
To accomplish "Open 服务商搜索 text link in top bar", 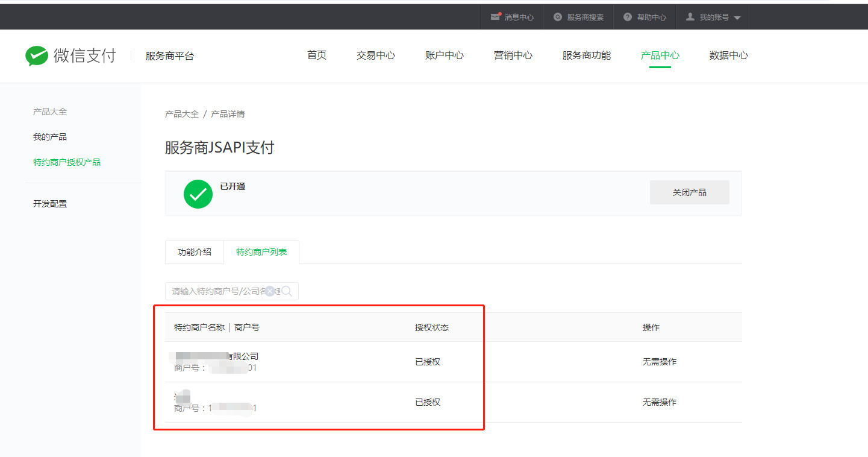I will pos(585,17).
